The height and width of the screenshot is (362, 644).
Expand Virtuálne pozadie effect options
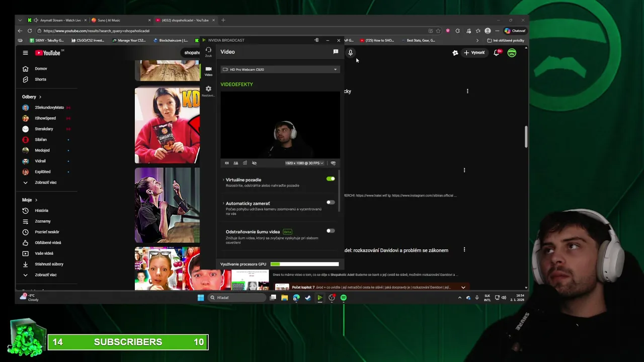[223, 179]
